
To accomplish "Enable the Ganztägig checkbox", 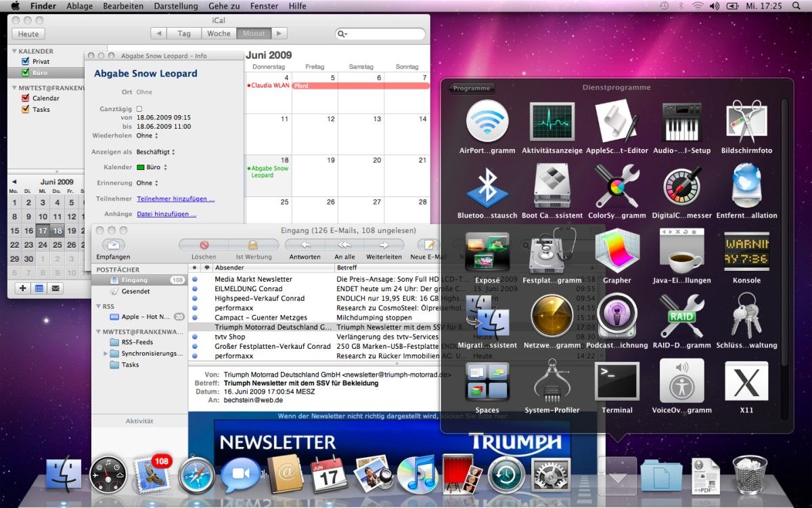I will point(139,108).
